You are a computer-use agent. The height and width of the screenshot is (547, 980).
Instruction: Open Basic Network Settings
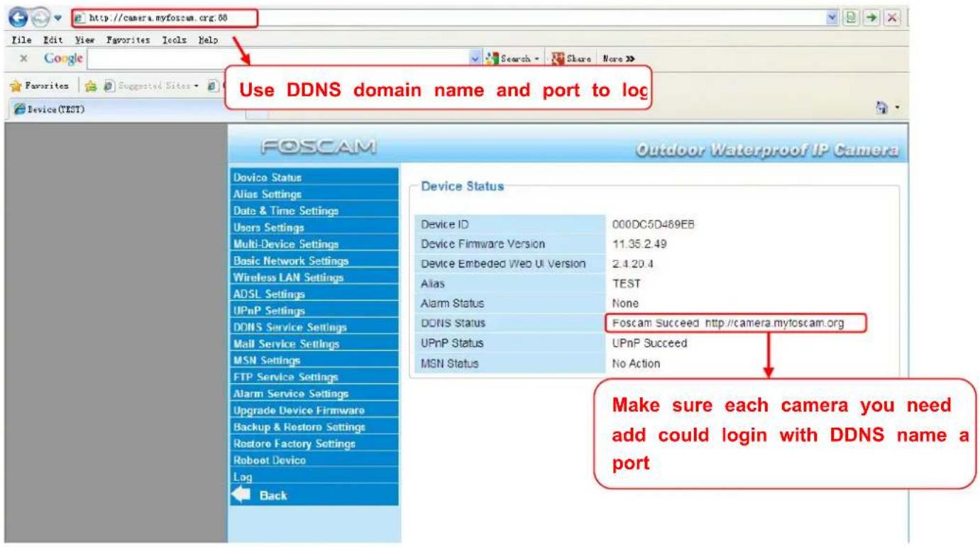click(314, 260)
